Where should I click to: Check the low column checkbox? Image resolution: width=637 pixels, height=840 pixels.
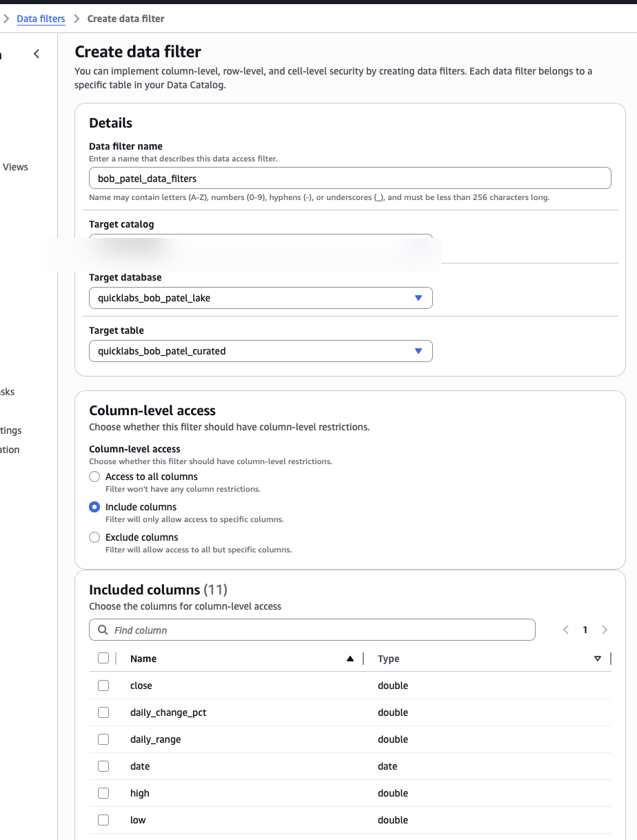point(103,820)
